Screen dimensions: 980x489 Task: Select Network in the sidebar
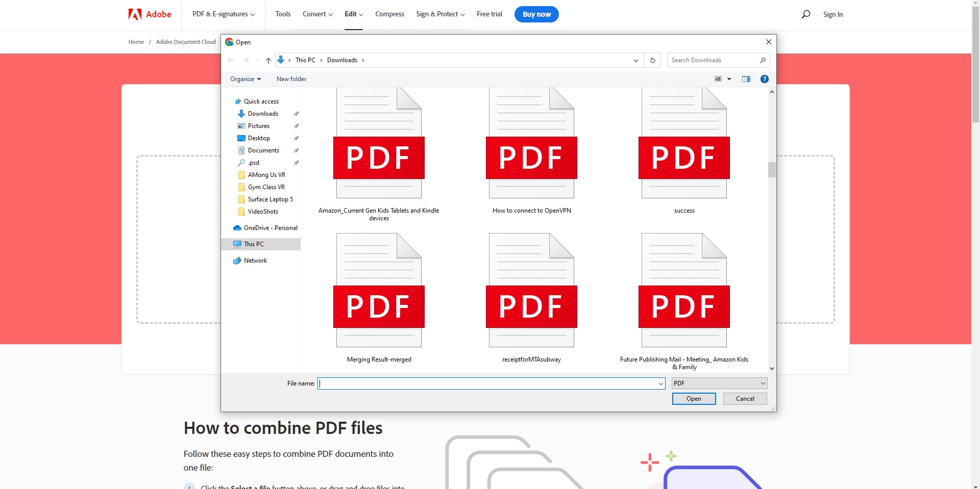pyautogui.click(x=255, y=260)
